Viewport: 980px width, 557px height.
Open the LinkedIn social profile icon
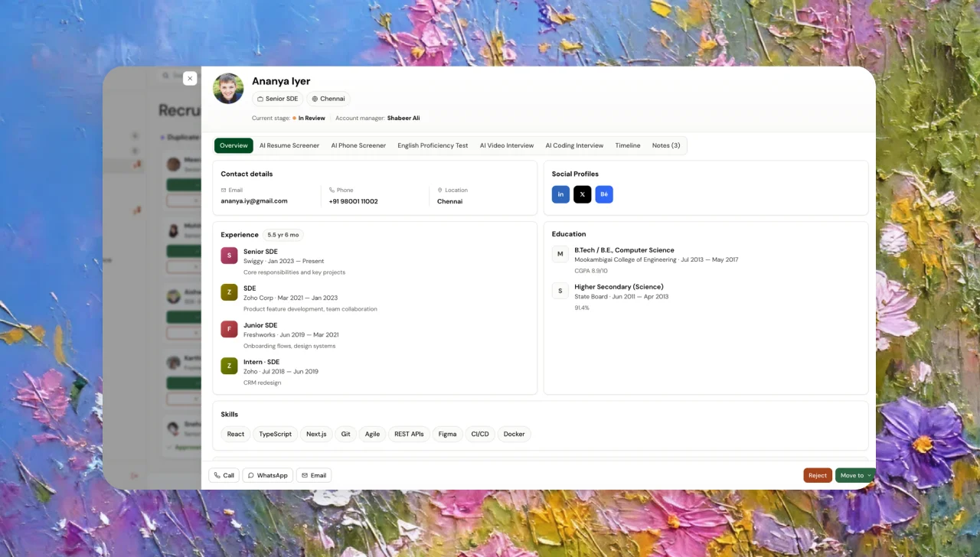click(560, 194)
